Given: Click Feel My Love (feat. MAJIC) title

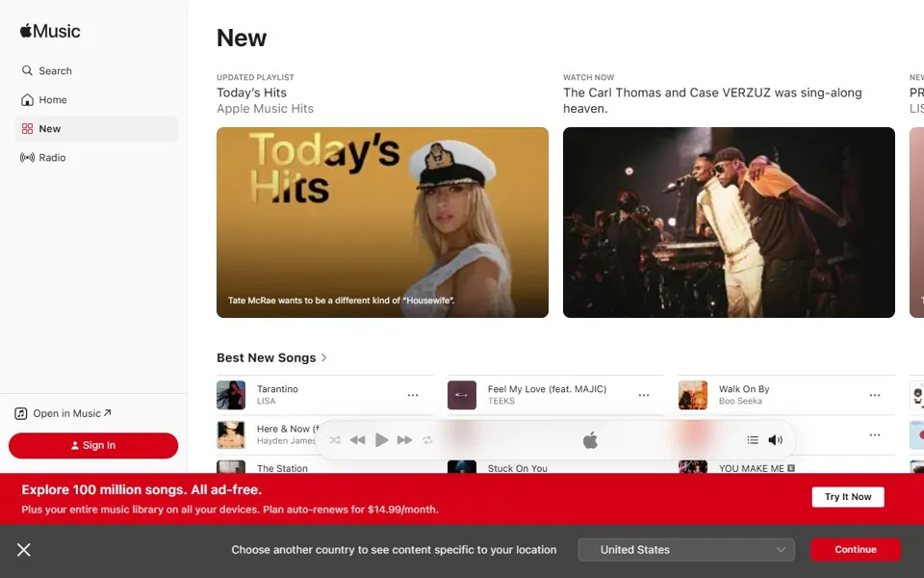Looking at the screenshot, I should pyautogui.click(x=547, y=389).
